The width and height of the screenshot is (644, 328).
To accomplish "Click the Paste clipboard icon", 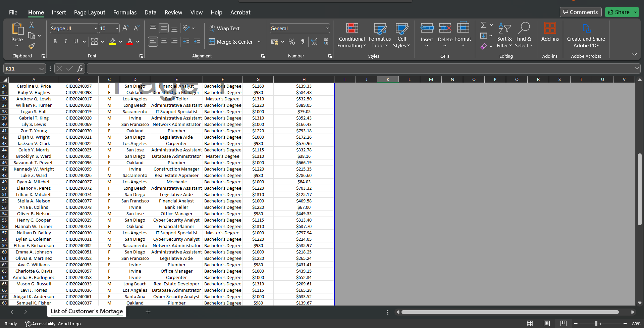I will pos(17,29).
